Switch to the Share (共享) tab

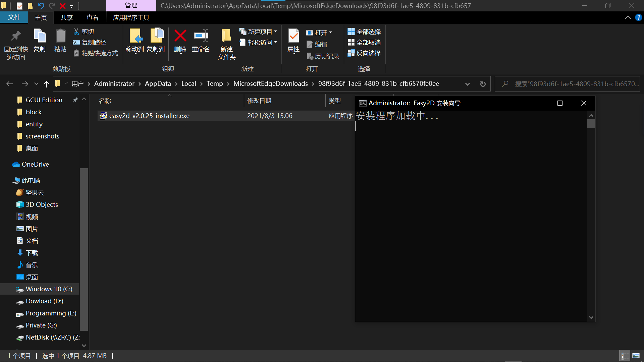point(66,17)
